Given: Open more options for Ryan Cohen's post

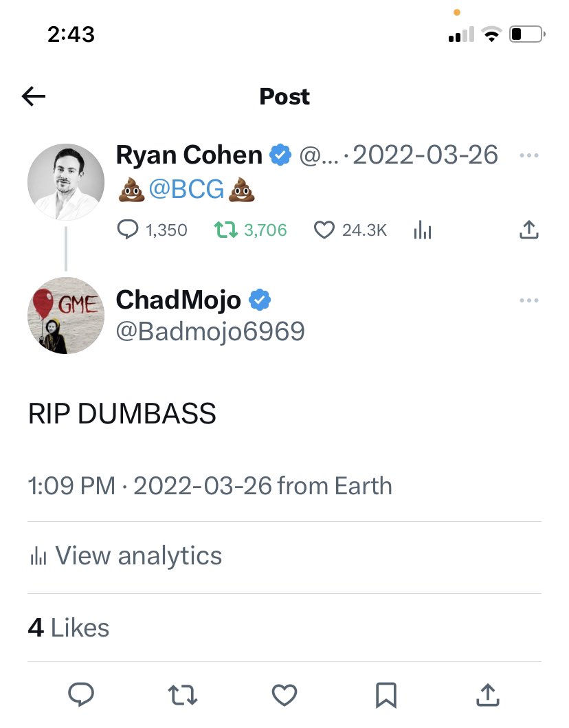Looking at the screenshot, I should click(528, 156).
